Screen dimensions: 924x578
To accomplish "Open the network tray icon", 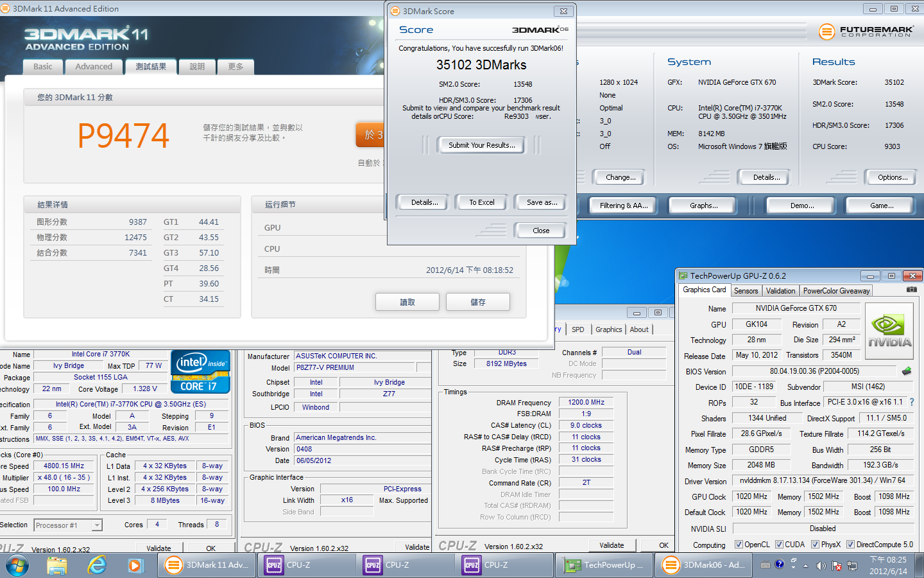I will [x=852, y=565].
